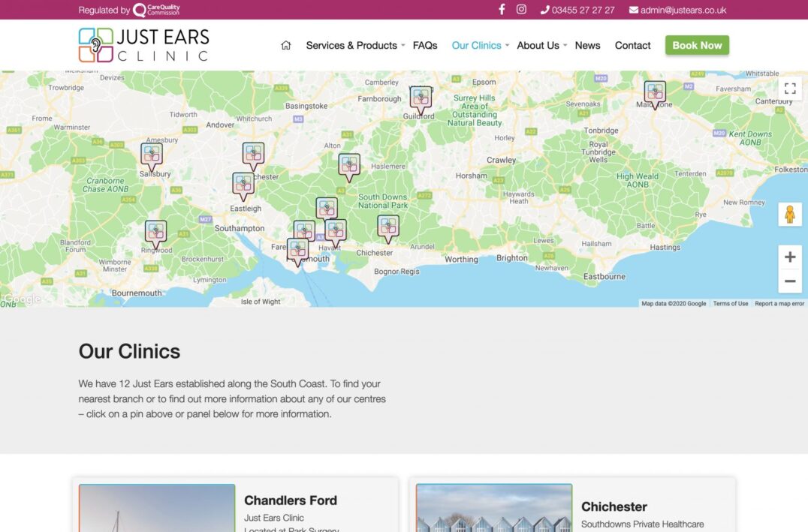Screen dimensions: 808x532
Task: Click the Street View pegman icon
Action: [x=789, y=215]
